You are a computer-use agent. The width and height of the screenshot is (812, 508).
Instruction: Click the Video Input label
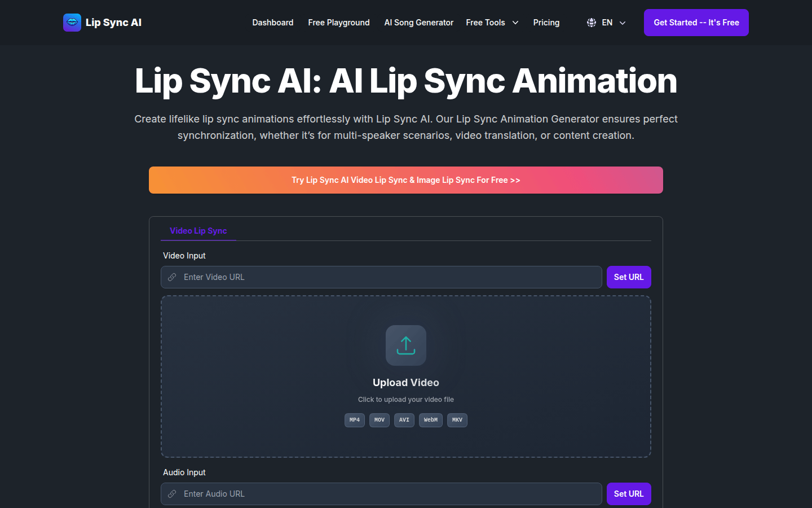[x=184, y=256]
